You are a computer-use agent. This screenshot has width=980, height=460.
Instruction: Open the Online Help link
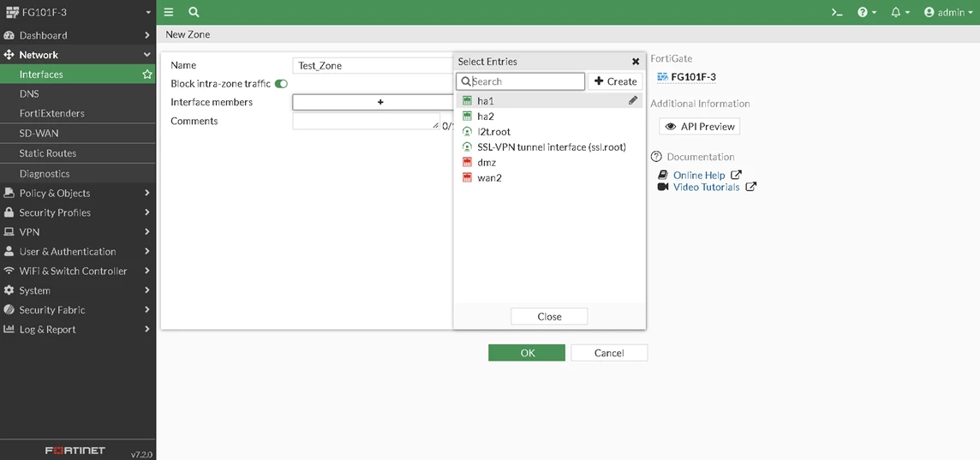699,175
